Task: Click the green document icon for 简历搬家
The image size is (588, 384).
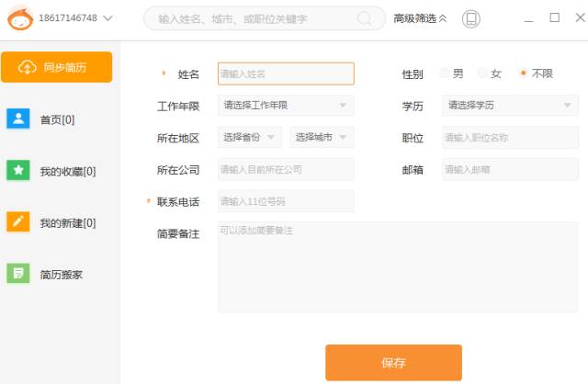Action: [18, 273]
